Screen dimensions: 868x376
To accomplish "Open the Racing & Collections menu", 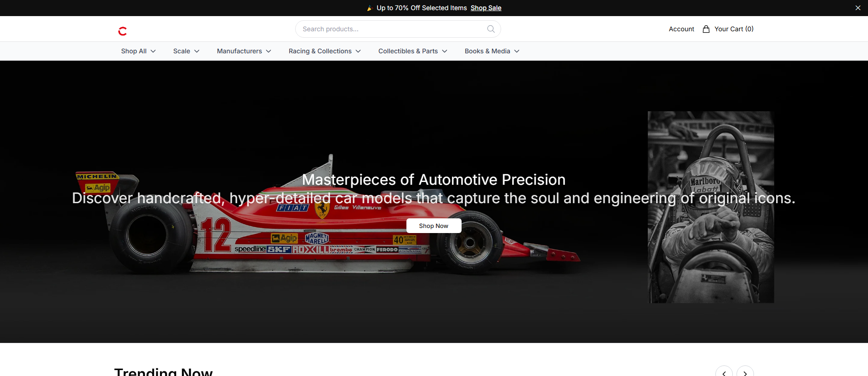I will click(325, 51).
